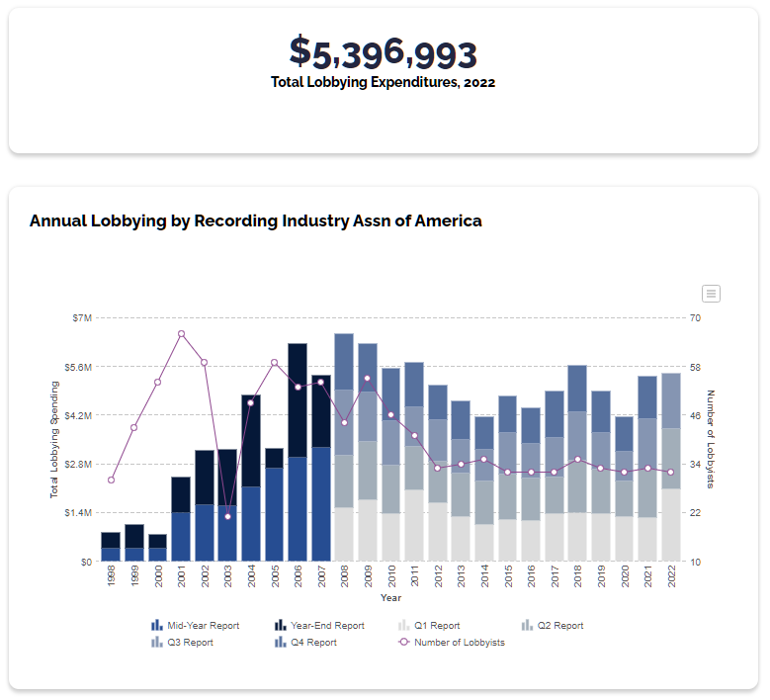The height and width of the screenshot is (700, 770).
Task: Click the Total Lobbying Expenditures, 2022 caption
Action: [384, 82]
